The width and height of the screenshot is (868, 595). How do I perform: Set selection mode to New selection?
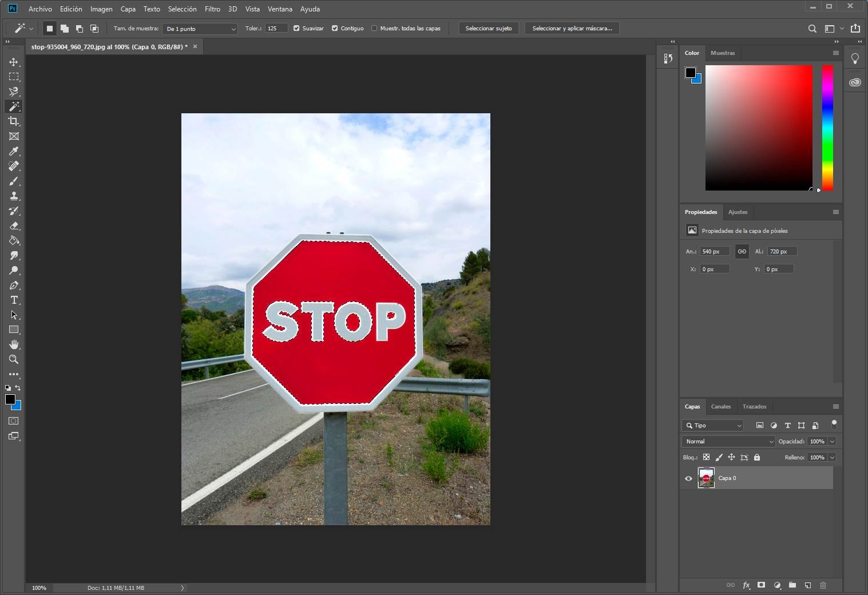[x=50, y=29]
